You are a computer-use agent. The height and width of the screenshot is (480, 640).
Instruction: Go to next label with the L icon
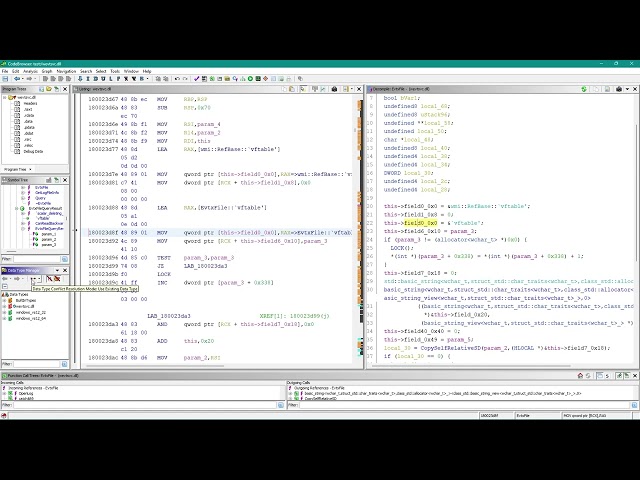111,79
